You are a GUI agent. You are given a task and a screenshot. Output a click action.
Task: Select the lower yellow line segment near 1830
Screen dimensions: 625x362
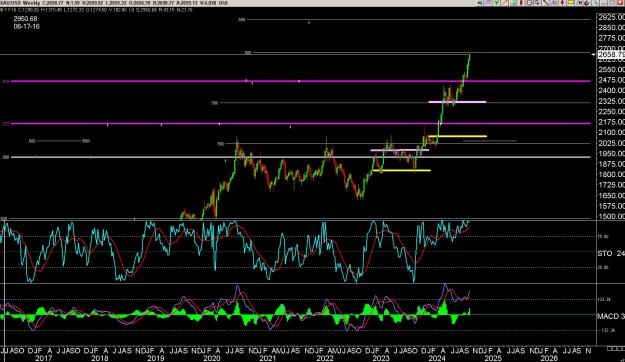[401, 171]
